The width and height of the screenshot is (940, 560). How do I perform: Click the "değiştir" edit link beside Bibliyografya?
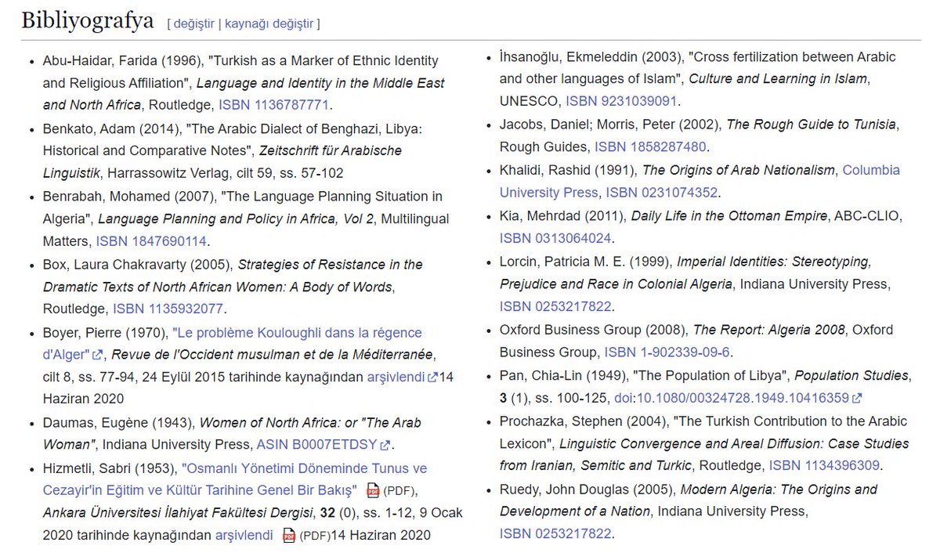193,23
